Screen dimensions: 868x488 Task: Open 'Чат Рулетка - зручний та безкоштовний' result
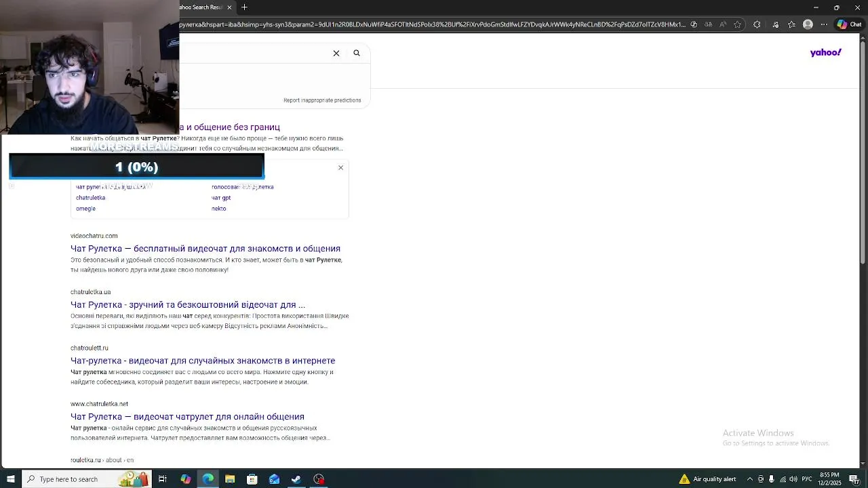coord(188,305)
